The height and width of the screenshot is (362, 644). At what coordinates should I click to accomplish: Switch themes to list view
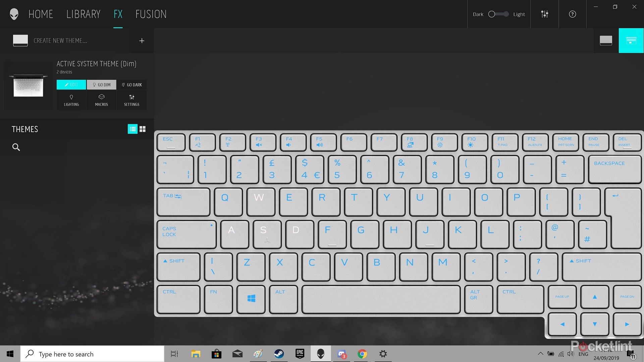[132, 129]
